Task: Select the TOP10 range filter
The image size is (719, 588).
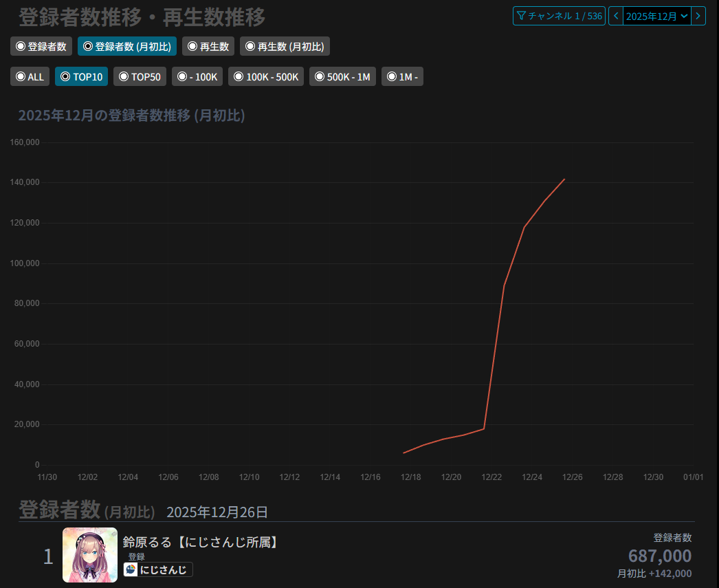Action: click(x=82, y=76)
